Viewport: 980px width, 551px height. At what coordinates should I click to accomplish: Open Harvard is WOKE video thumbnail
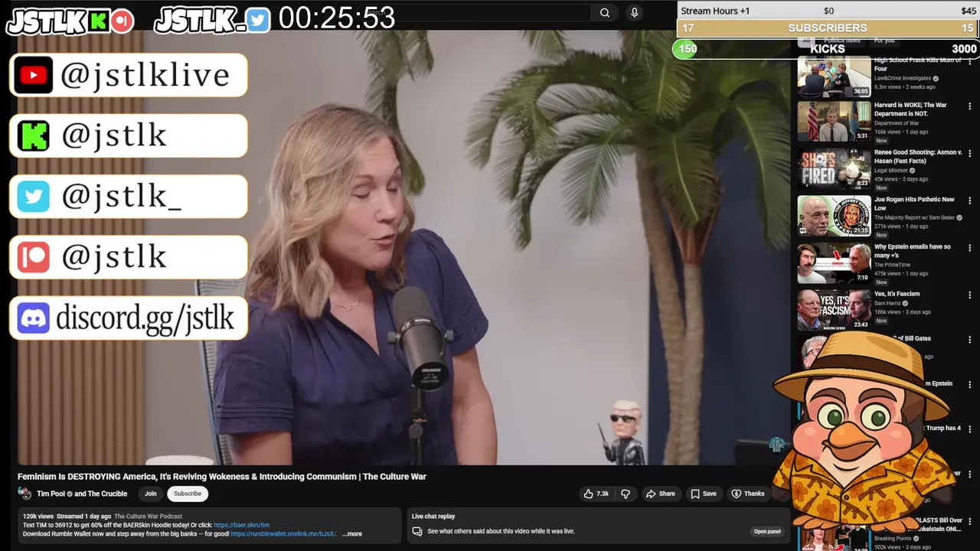pos(835,121)
